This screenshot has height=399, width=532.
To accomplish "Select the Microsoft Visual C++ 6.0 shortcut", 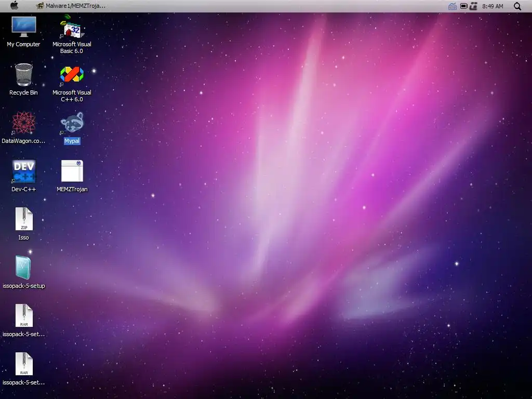I will (72, 75).
